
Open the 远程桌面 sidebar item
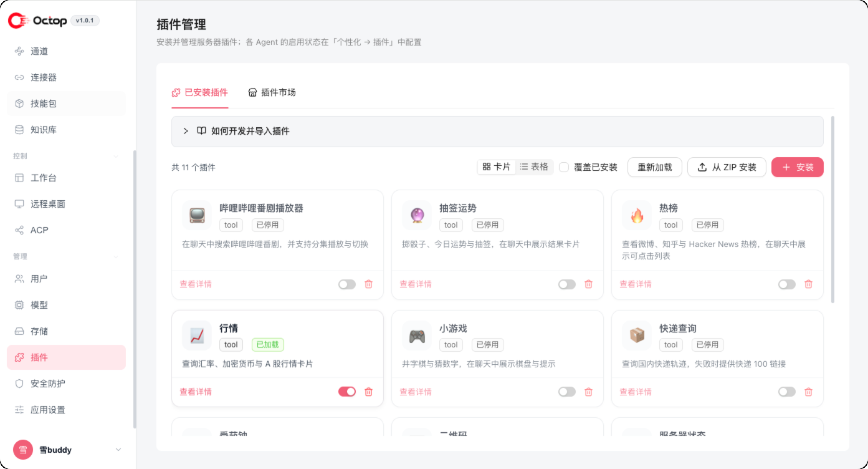pyautogui.click(x=66, y=204)
